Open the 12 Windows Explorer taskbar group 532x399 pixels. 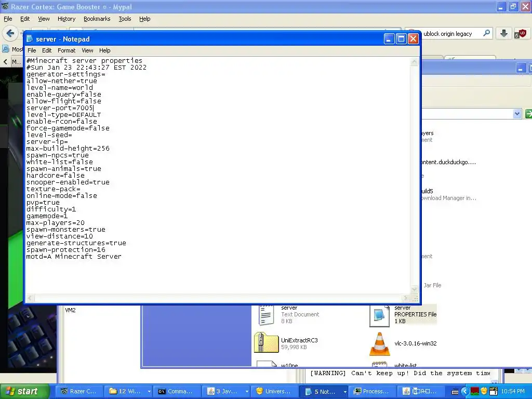(x=128, y=392)
